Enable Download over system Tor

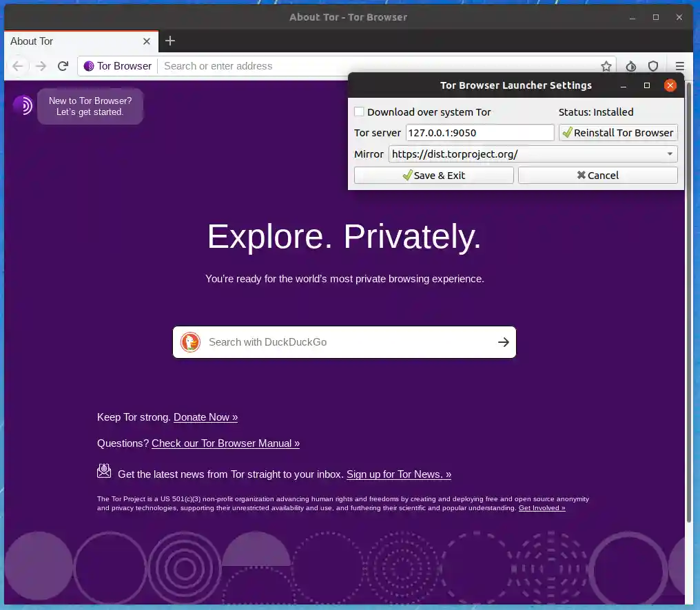[359, 111]
